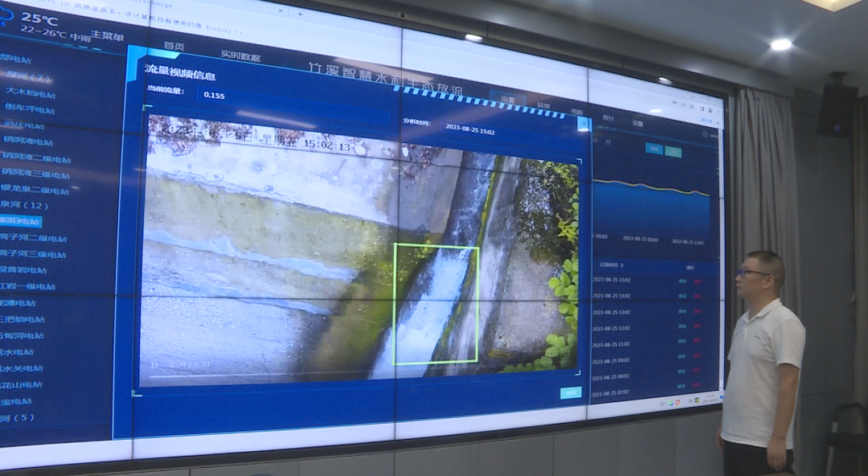The height and width of the screenshot is (476, 868).
Task: Click record row 2023-08-25 15:02
Action: [x=656, y=281]
